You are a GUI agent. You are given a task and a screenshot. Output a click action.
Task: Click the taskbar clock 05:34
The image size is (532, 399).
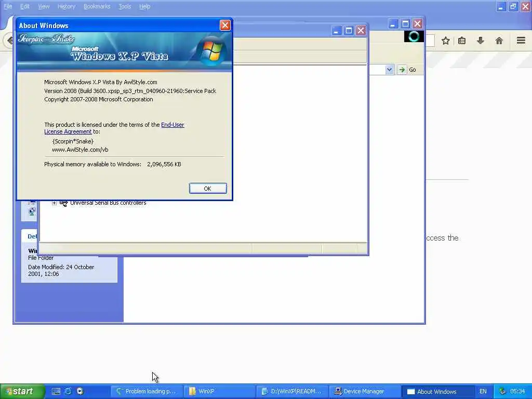coord(517,391)
